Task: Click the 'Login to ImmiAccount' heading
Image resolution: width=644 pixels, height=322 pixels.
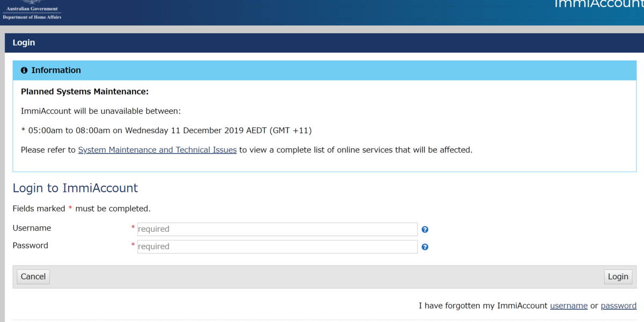Action: coord(75,188)
